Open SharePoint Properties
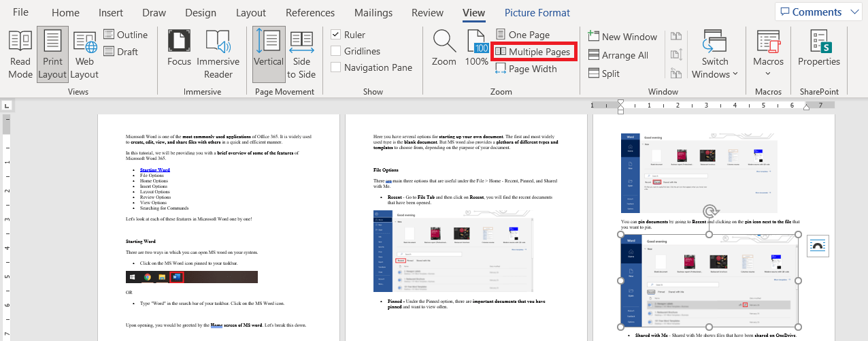 (819, 48)
